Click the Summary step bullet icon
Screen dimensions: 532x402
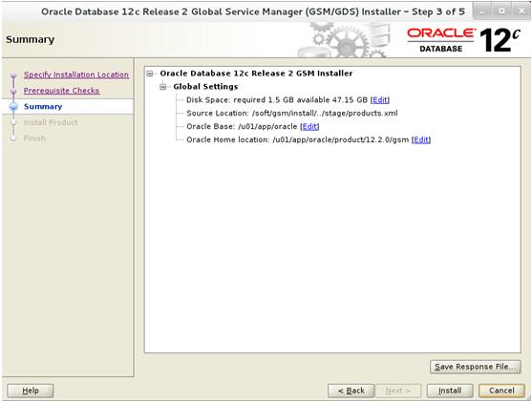point(13,107)
